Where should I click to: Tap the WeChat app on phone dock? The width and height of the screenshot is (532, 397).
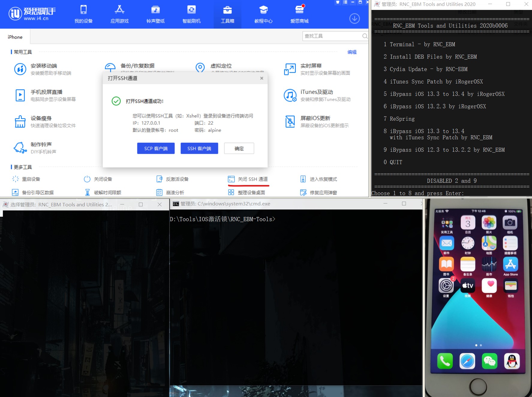tap(489, 361)
